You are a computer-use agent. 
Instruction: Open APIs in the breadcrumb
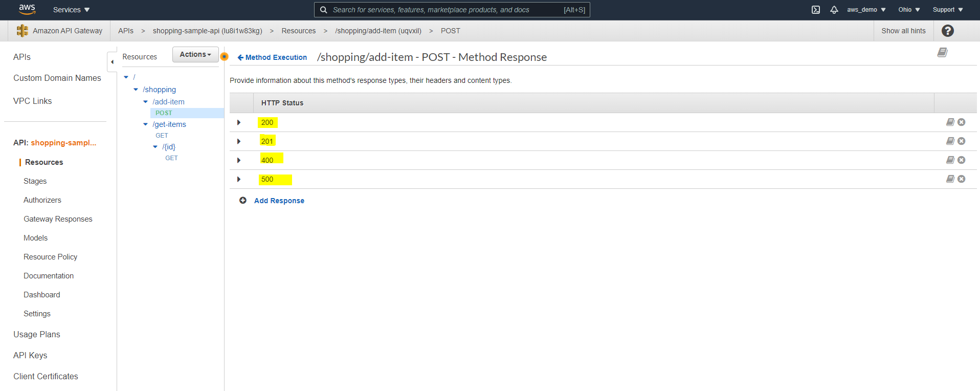[x=126, y=31]
